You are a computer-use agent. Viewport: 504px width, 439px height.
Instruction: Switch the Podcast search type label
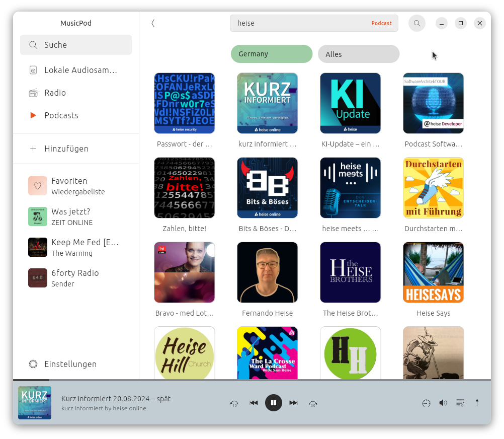381,23
